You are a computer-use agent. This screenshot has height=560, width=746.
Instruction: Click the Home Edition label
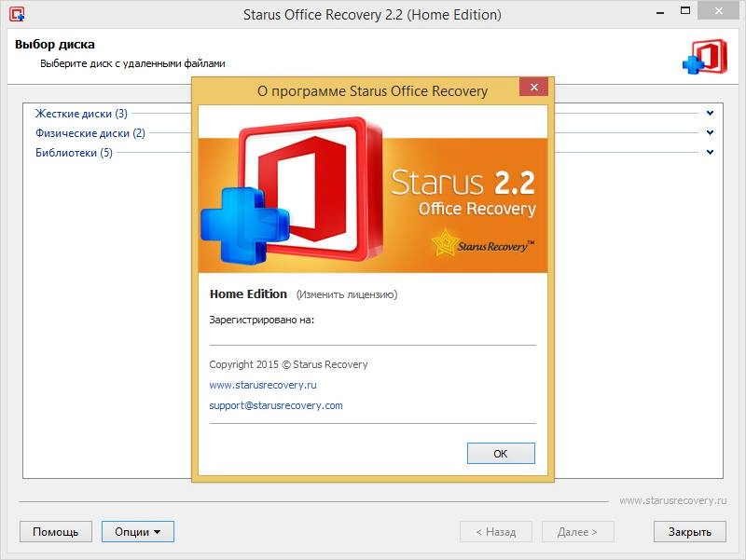(248, 294)
